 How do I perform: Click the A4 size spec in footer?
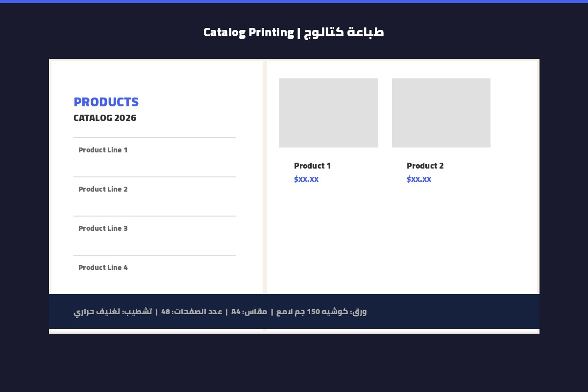[249, 312]
